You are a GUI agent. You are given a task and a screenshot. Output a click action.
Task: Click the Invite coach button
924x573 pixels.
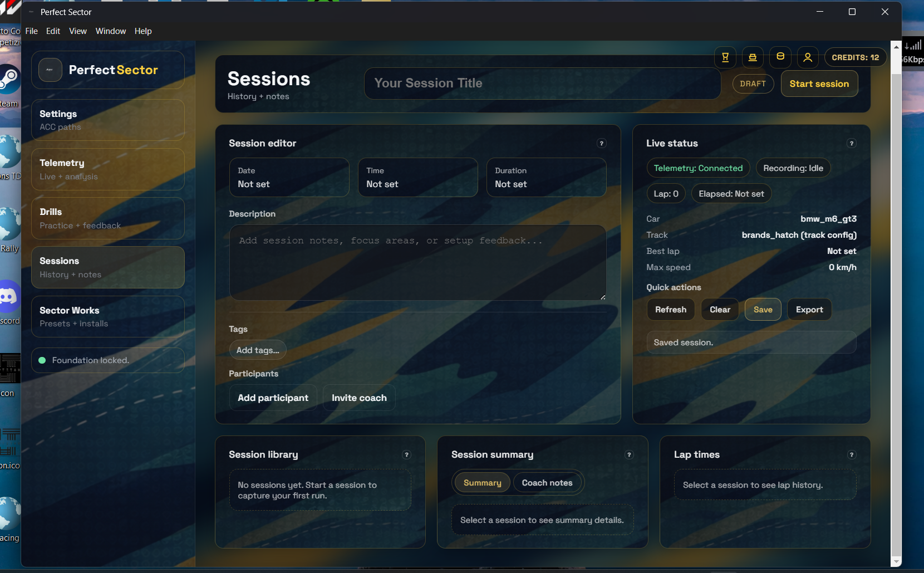point(359,398)
